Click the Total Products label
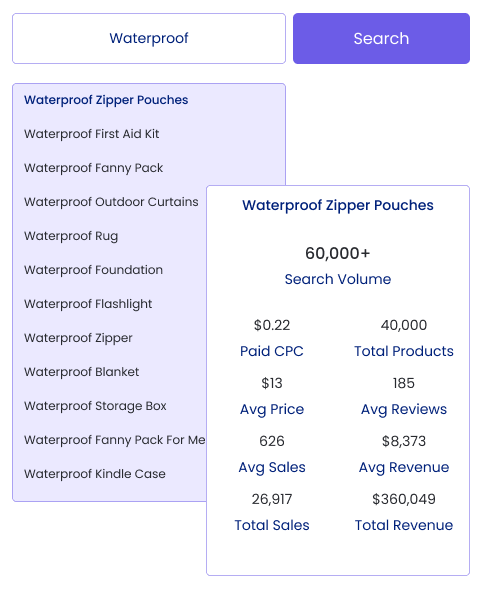 (x=404, y=351)
